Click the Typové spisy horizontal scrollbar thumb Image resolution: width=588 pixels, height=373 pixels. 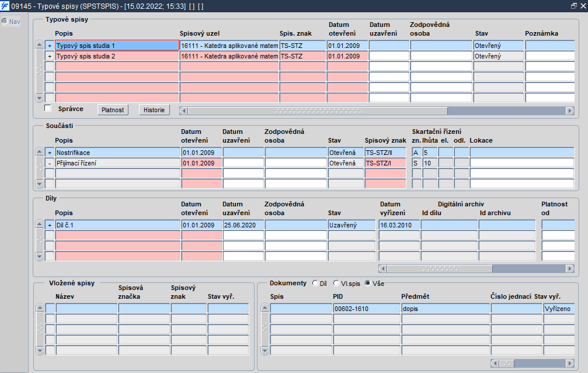[x=318, y=111]
